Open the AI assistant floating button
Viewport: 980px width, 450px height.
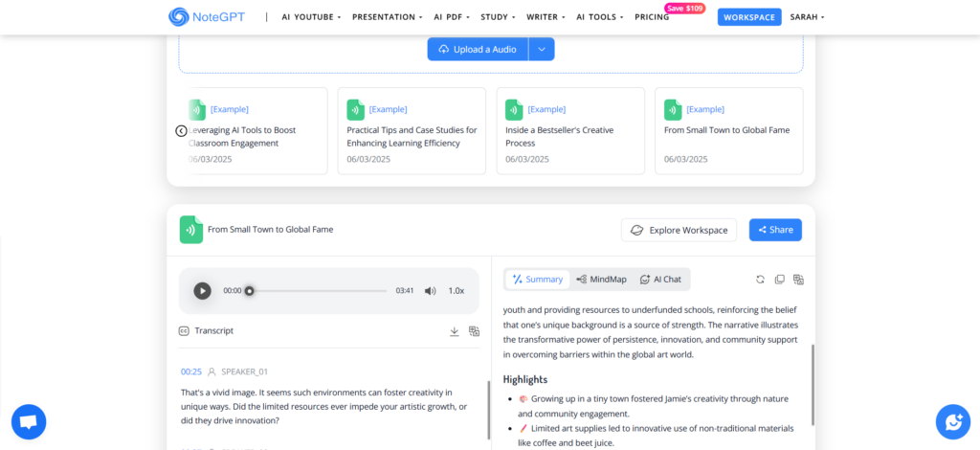point(952,421)
